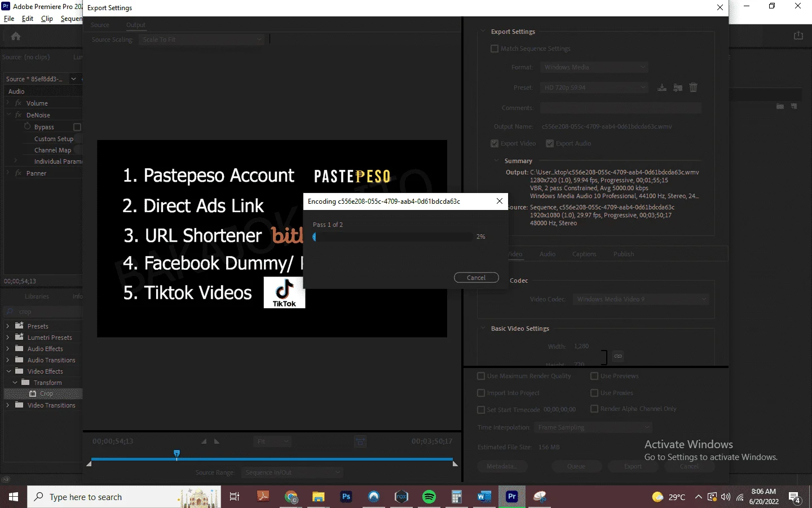Screen dimensions: 812x508
Task: Toggle the Bypass checkbox under DeNoise
Action: pyautogui.click(x=77, y=127)
